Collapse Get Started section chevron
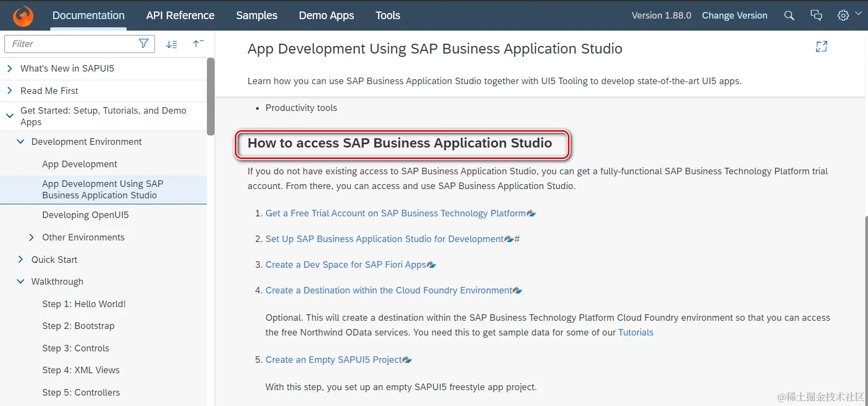The image size is (868, 406). (9, 116)
